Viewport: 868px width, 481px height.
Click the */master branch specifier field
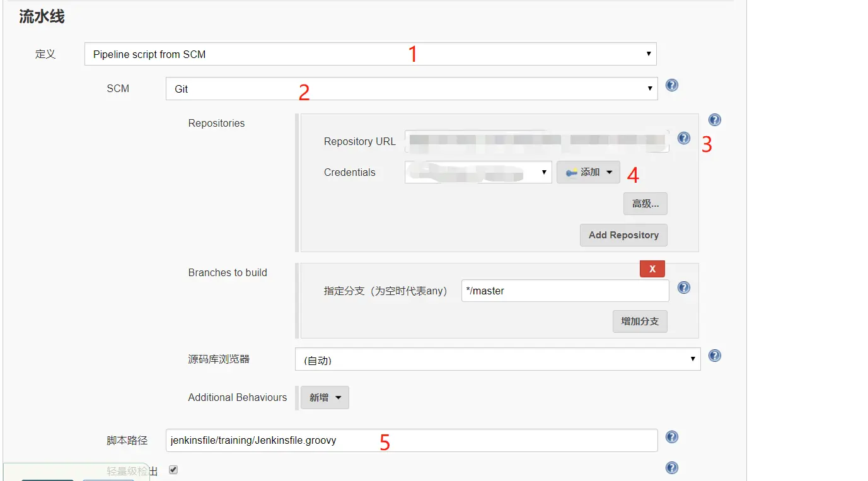coord(565,291)
